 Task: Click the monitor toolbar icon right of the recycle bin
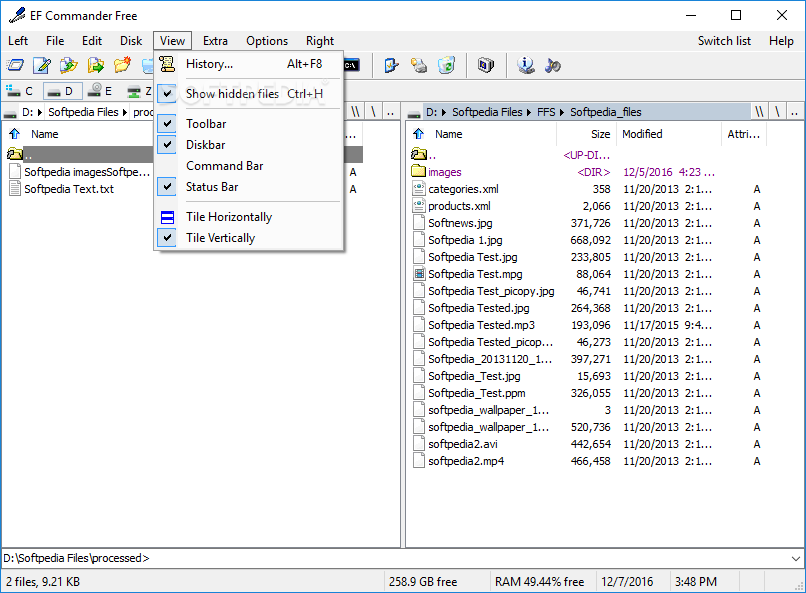click(486, 65)
